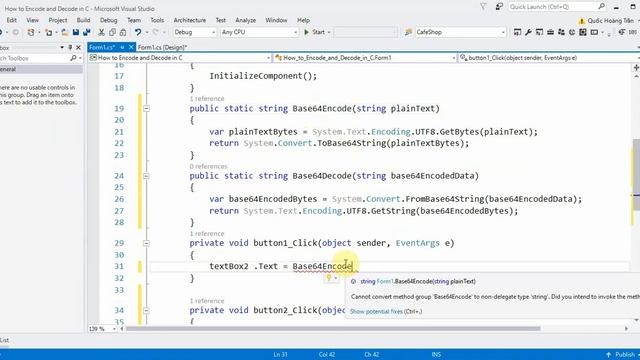
Task: Open the Analyze menu
Action: 245,20
